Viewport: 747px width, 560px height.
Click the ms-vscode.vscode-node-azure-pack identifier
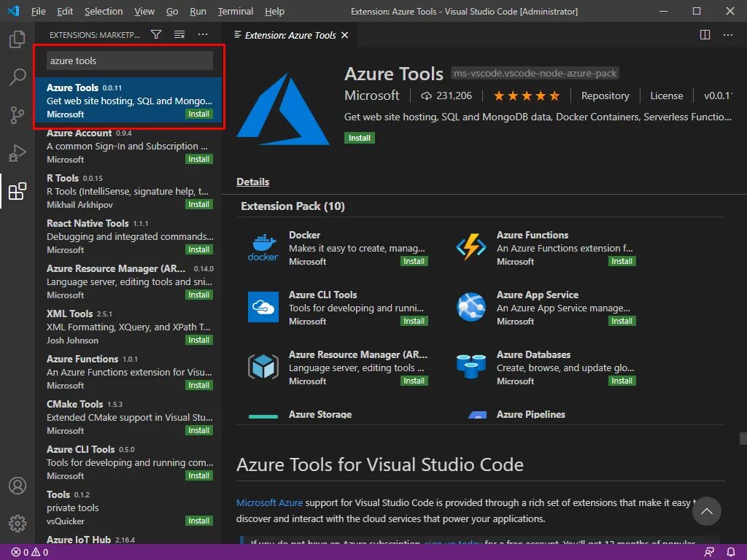click(x=535, y=74)
